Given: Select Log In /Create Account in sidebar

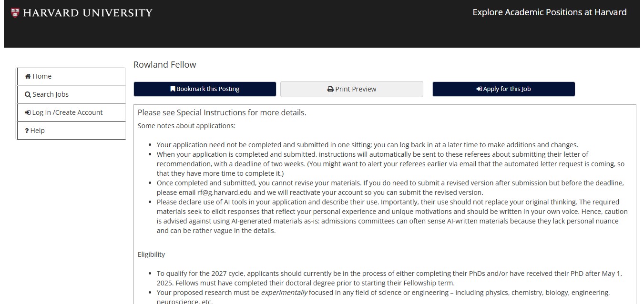Looking at the screenshot, I should tap(71, 112).
